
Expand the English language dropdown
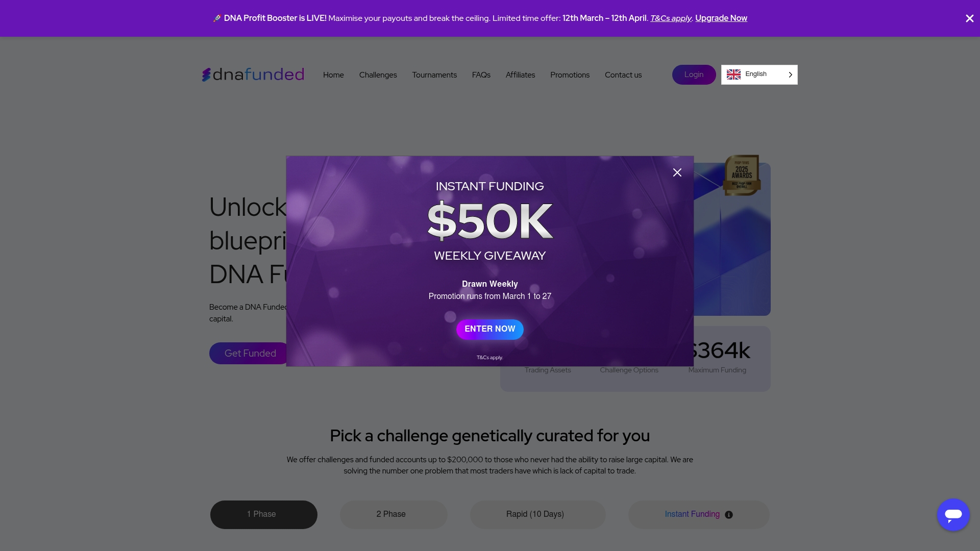tap(789, 74)
